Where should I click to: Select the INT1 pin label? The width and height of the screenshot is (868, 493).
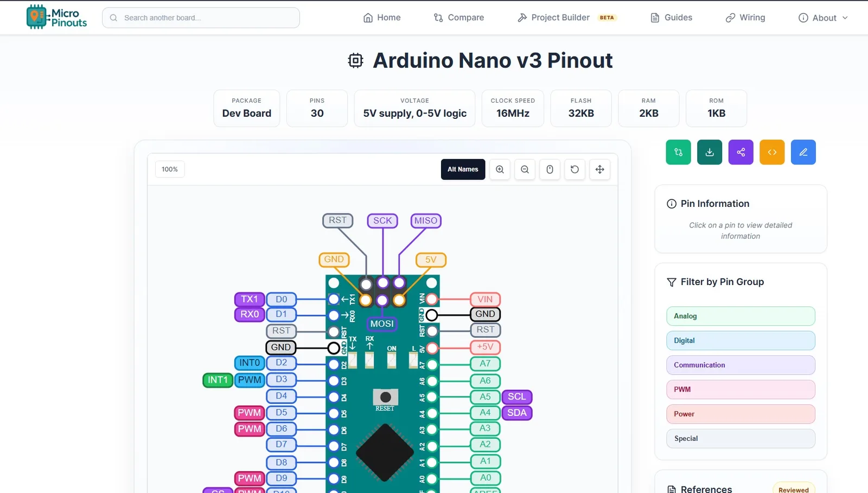218,380
